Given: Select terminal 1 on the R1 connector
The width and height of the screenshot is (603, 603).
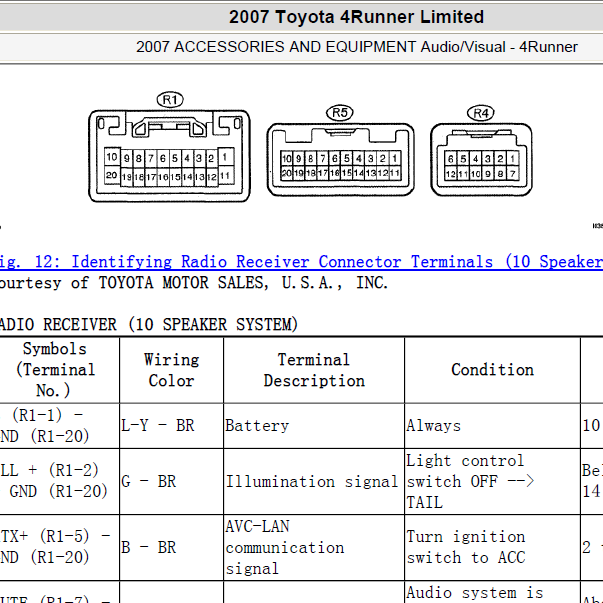Looking at the screenshot, I should [226, 157].
